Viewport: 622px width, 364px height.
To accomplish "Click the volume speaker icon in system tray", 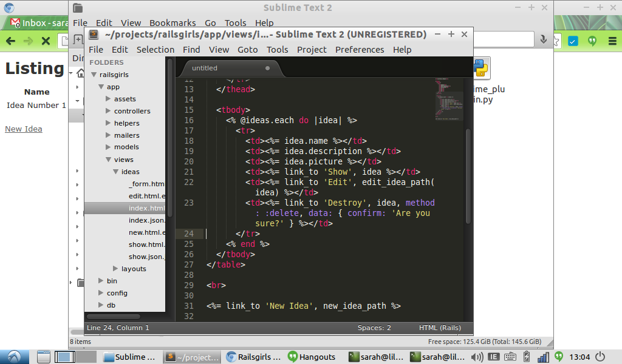I will [x=477, y=357].
